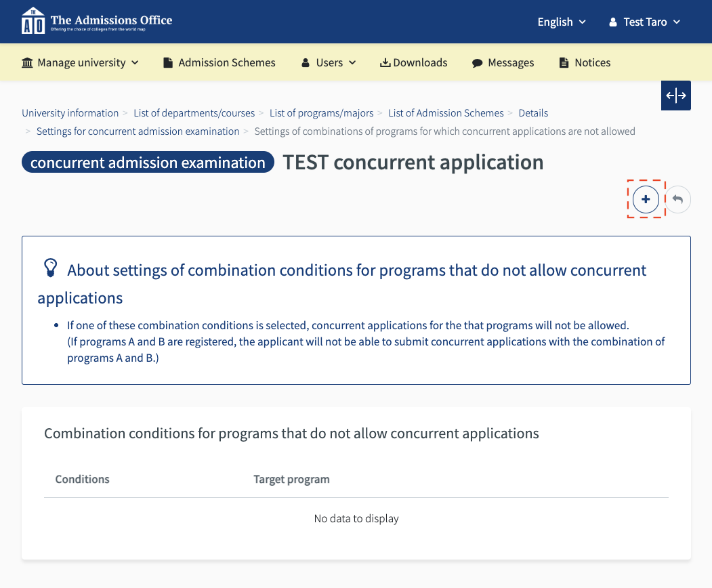This screenshot has width=712, height=588.
Task: Click the 'No data to display' text
Action: [356, 518]
